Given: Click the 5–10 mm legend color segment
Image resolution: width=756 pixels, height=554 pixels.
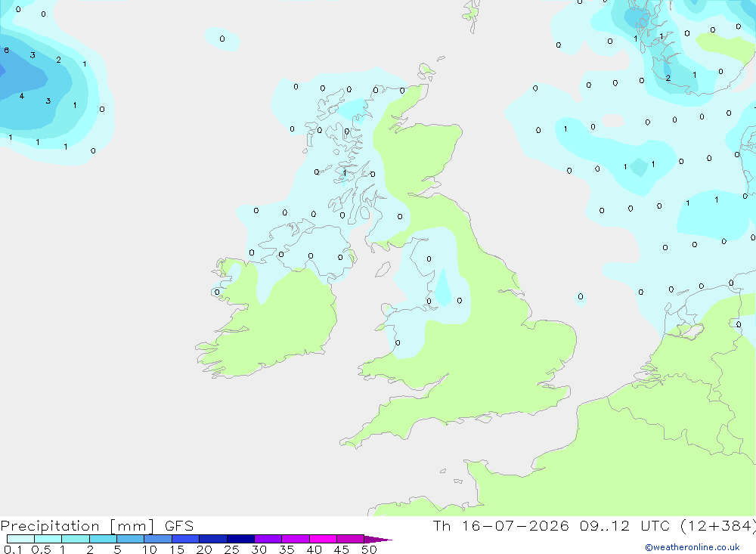Looking at the screenshot, I should coord(131,539).
